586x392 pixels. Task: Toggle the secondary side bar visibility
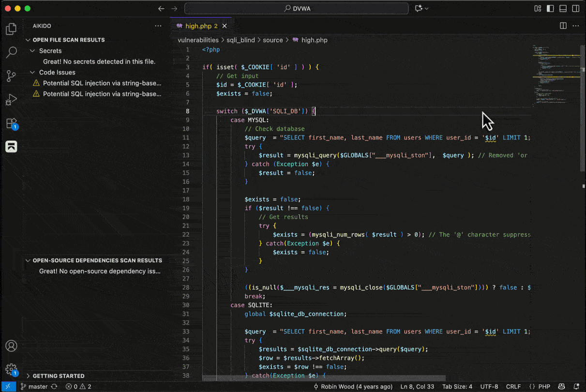pyautogui.click(x=575, y=8)
